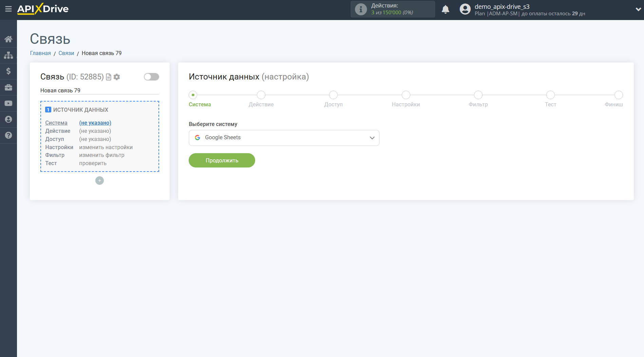This screenshot has height=357, width=644.
Task: Click the (не указано) link next to Система
Action: coord(95,123)
